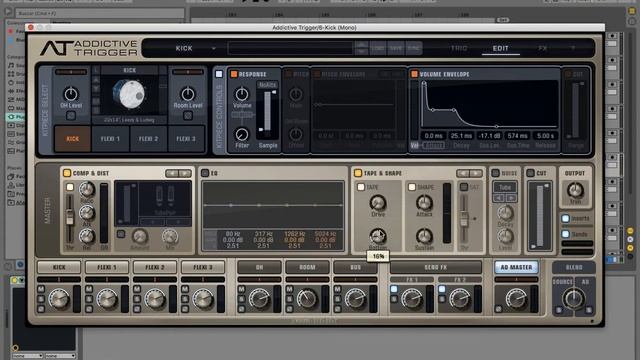Viewport: 640px width, 360px height.
Task: Enable the TAPE checkbox
Action: tap(361, 187)
